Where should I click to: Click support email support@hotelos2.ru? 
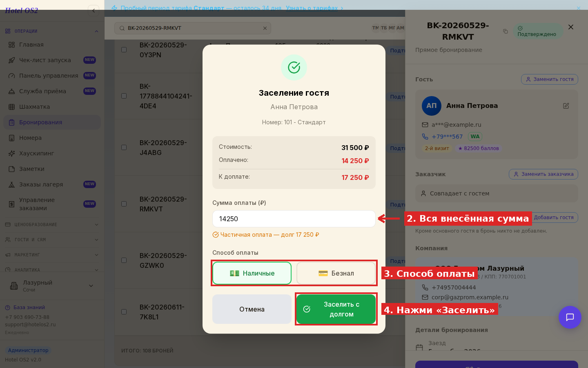30,325
